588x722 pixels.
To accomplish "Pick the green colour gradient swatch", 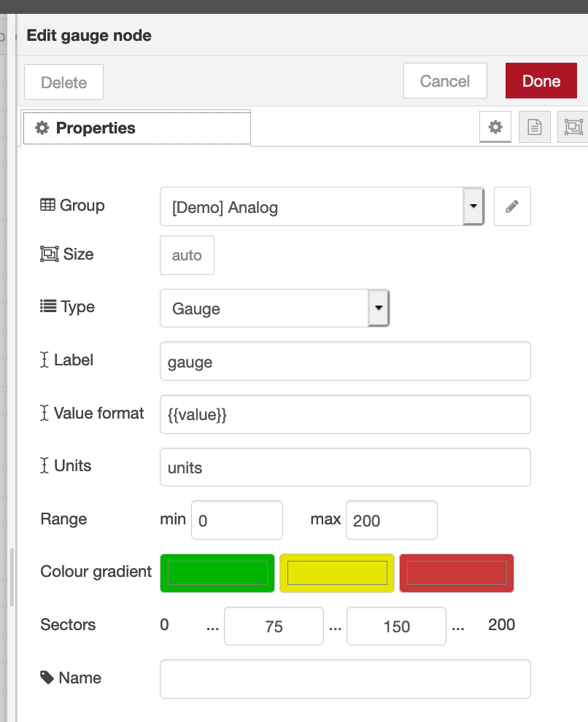I will coord(217,573).
